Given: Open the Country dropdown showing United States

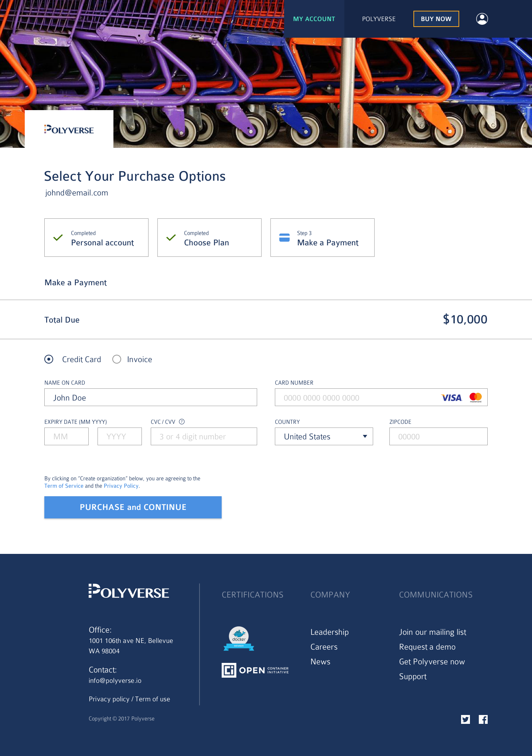Looking at the screenshot, I should tap(324, 436).
